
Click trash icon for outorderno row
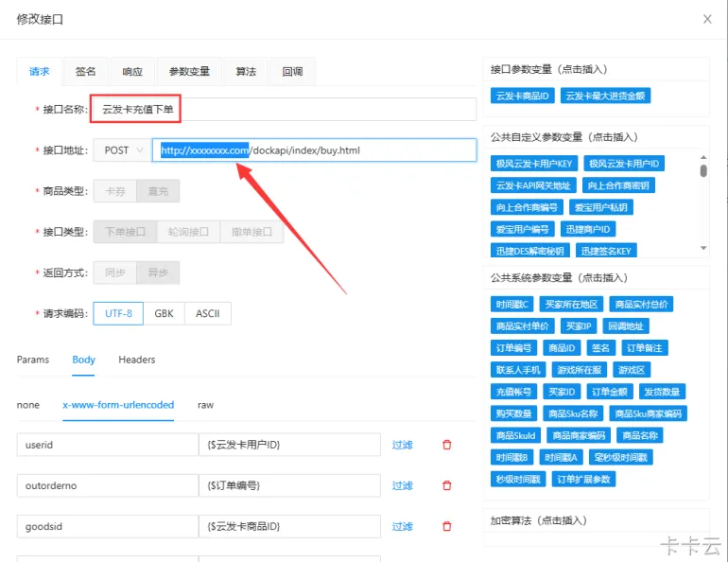pos(447,485)
